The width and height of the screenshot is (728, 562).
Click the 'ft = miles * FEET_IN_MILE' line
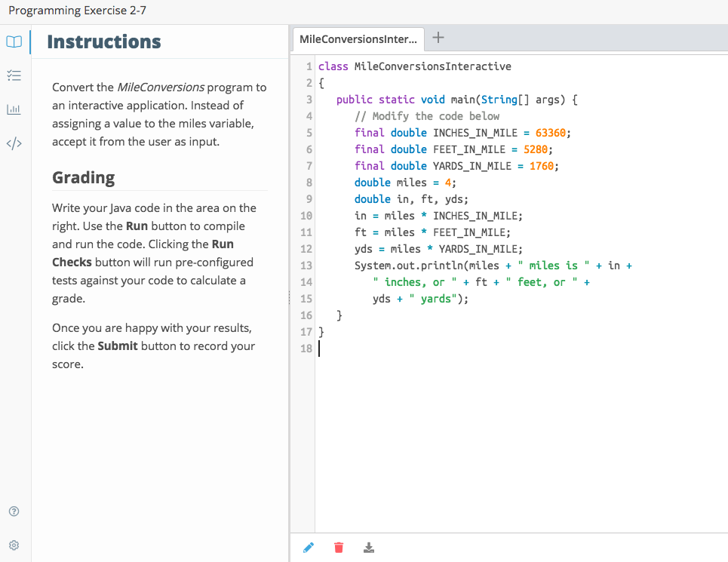click(432, 232)
